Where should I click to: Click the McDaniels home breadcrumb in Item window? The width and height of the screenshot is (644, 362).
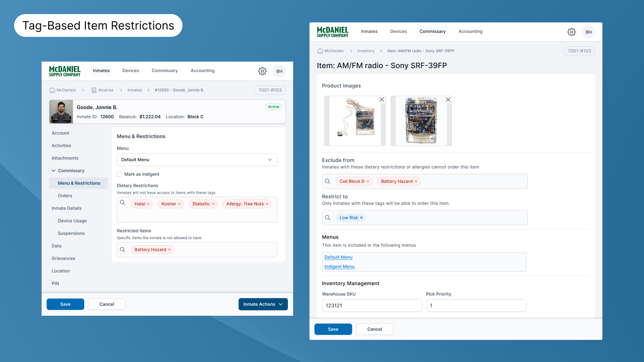point(330,51)
